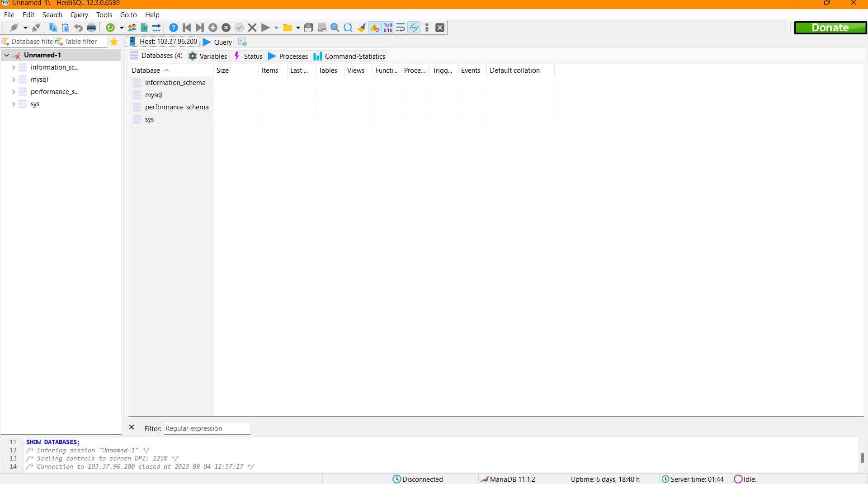Go to last row icon
Viewport: 868px width, 484px height.
(x=199, y=28)
